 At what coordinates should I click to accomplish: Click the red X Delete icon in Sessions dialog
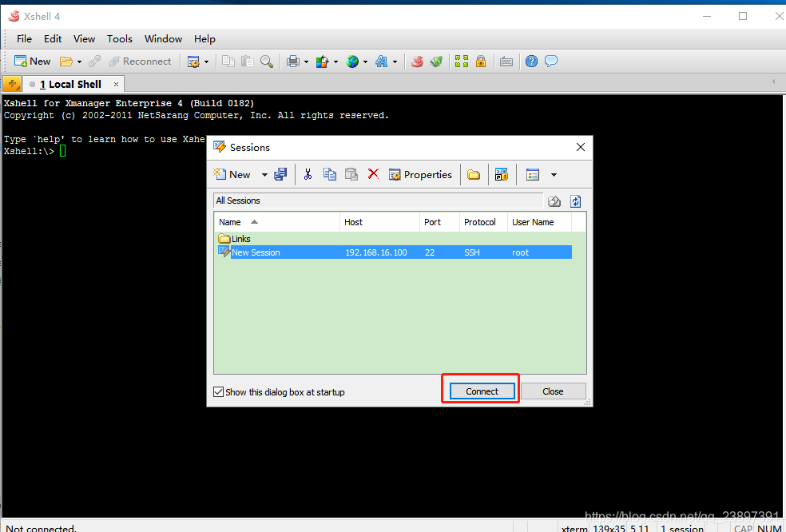[x=373, y=174]
